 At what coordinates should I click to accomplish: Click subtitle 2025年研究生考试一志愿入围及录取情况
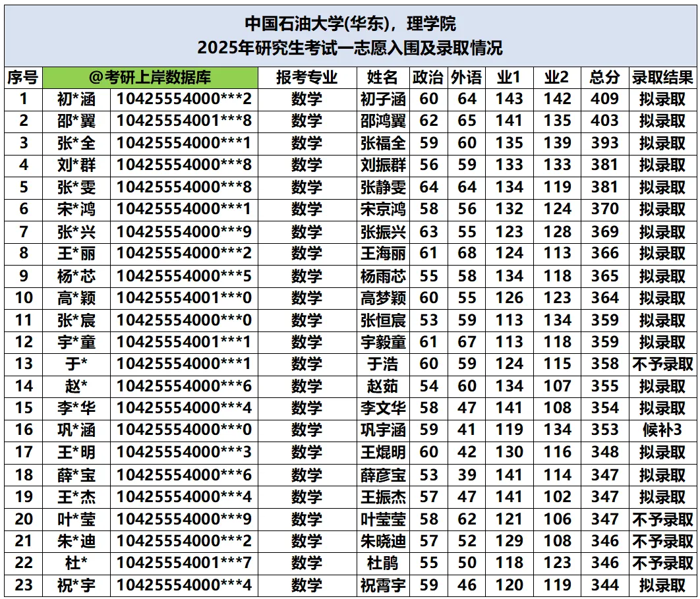pyautogui.click(x=351, y=47)
